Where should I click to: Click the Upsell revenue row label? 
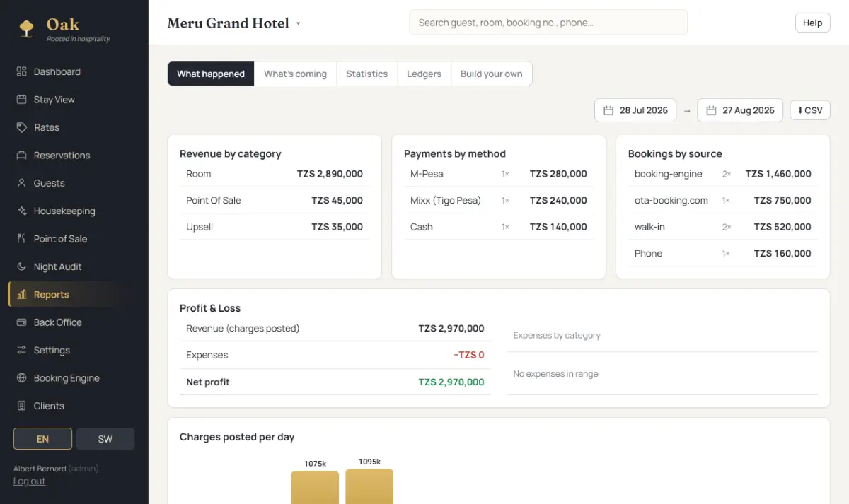point(200,227)
